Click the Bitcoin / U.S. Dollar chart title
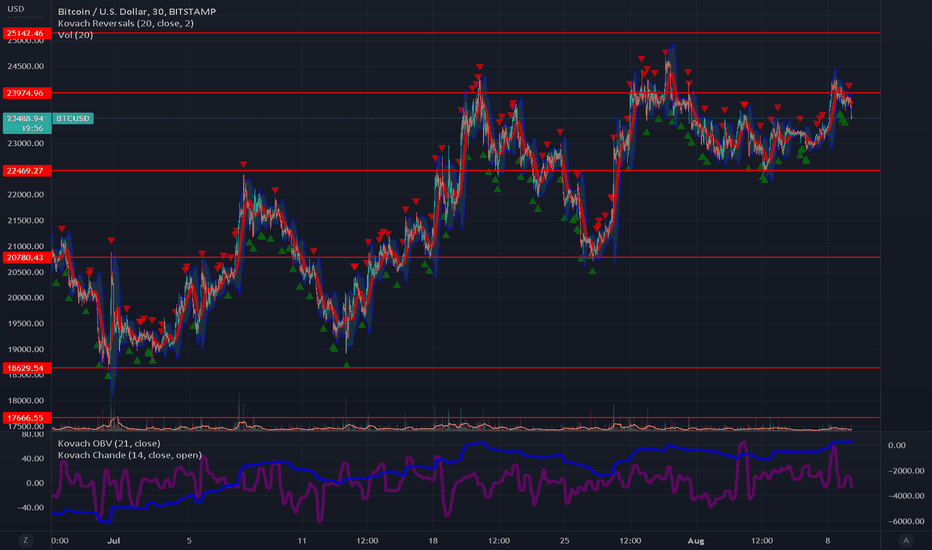The image size is (932, 550). 137,11
